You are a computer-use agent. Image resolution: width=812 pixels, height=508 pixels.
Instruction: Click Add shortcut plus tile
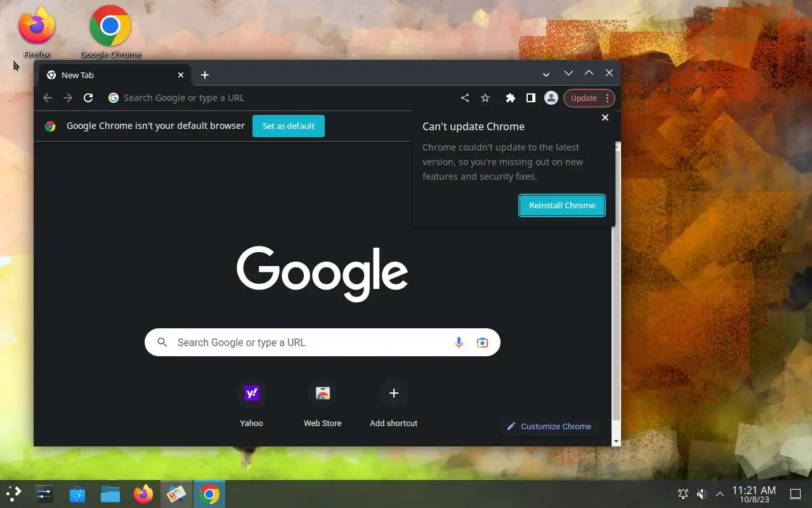tap(394, 404)
